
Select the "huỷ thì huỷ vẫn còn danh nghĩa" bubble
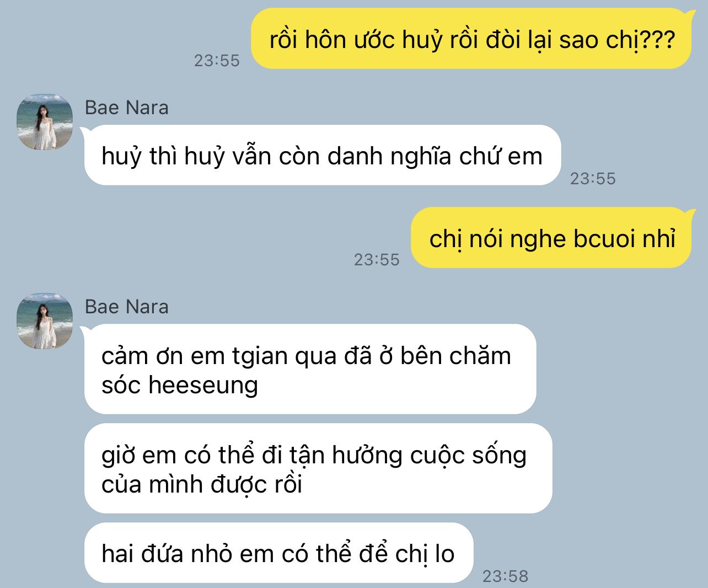click(x=323, y=156)
